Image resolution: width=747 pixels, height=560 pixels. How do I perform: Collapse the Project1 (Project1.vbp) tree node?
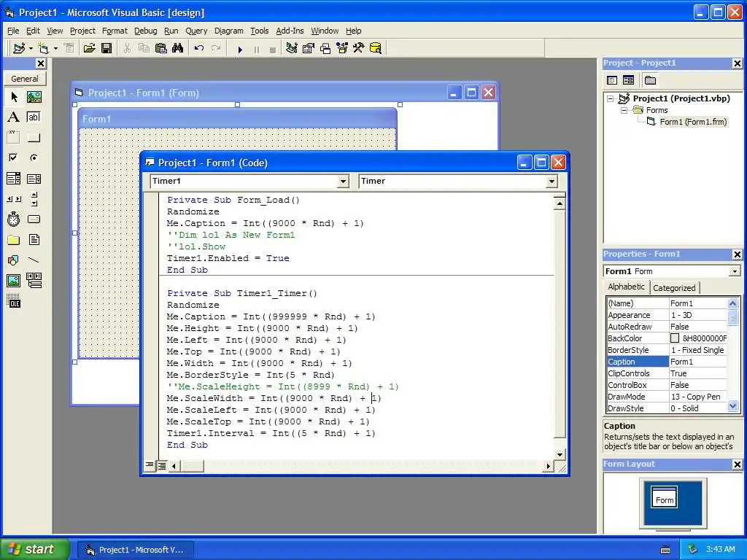610,98
